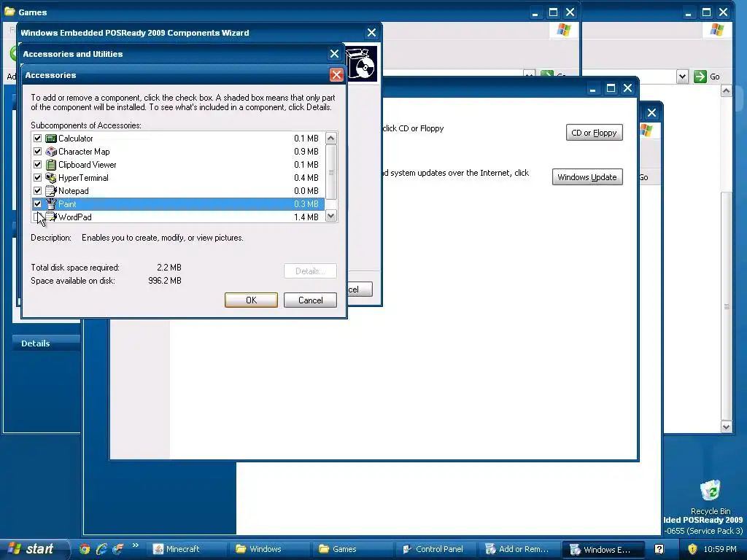Close the Components Wizard window
747x560 pixels.
(x=371, y=32)
